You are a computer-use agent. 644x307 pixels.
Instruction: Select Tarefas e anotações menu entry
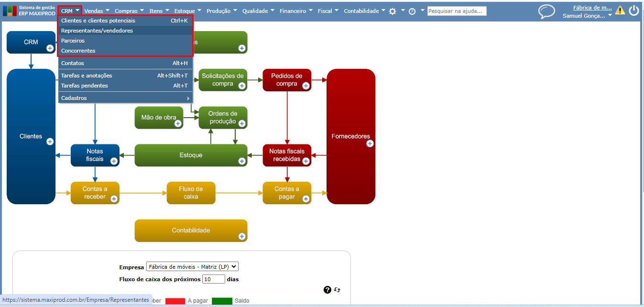tap(125, 76)
